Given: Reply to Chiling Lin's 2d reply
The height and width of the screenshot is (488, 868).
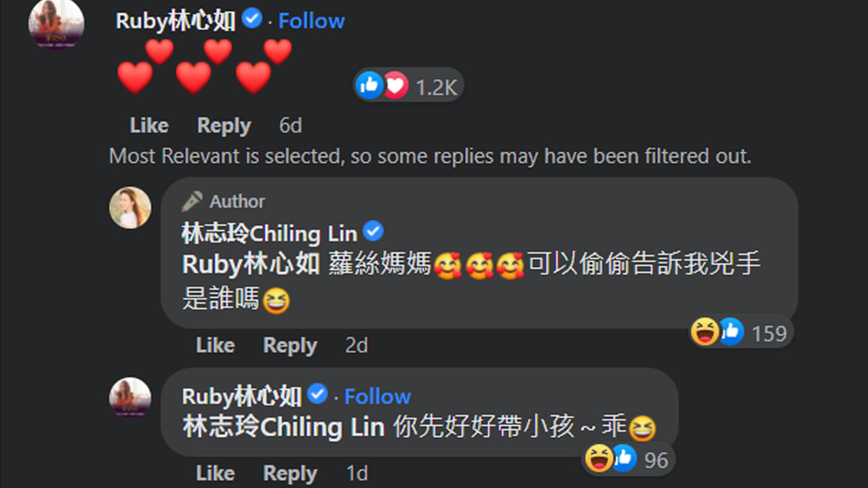Looking at the screenshot, I should click(290, 345).
